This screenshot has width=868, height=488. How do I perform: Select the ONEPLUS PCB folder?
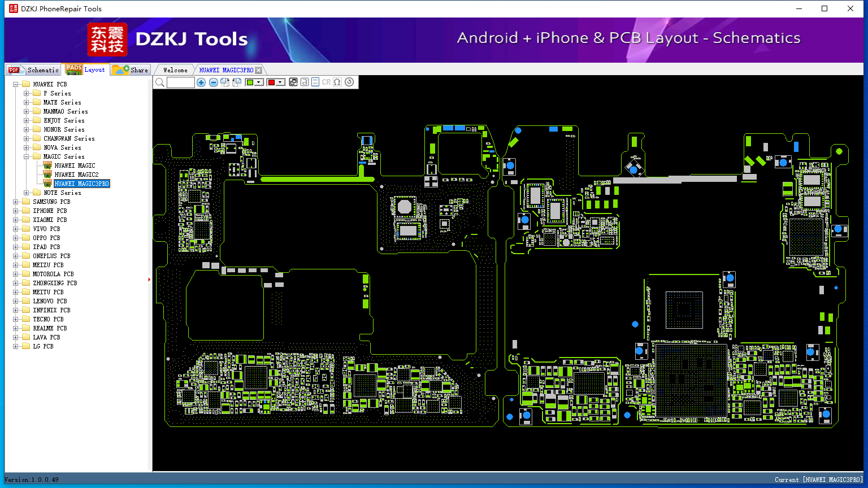[51, 256]
